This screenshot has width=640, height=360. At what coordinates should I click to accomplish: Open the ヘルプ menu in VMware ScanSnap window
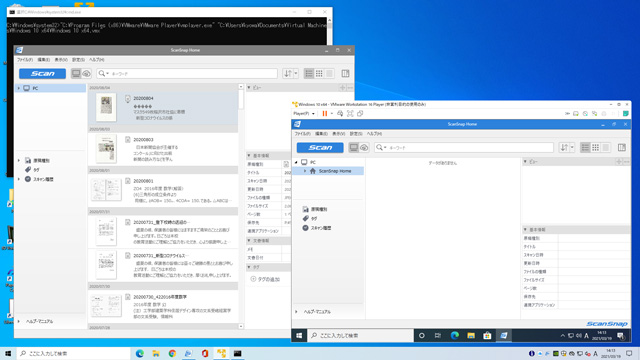[x=374, y=133]
